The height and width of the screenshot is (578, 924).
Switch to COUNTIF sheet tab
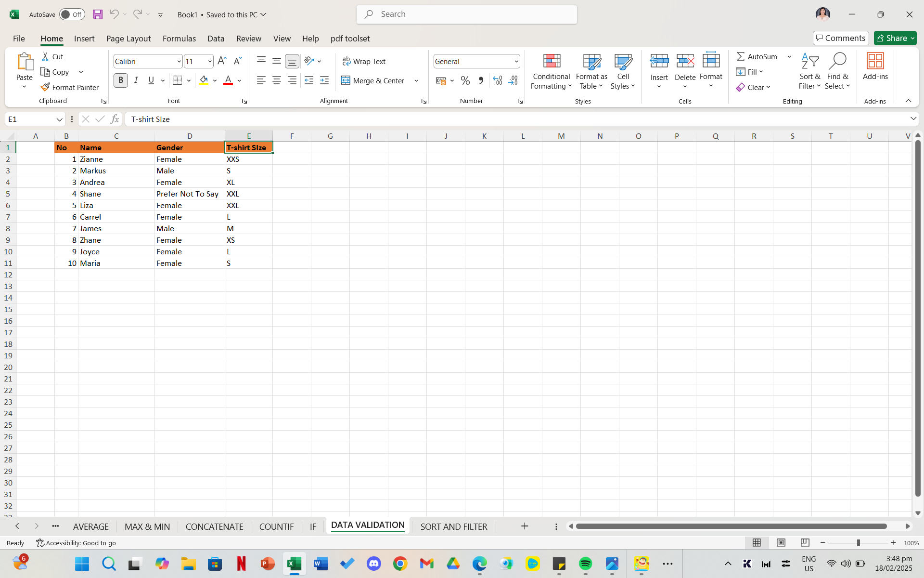click(x=276, y=526)
